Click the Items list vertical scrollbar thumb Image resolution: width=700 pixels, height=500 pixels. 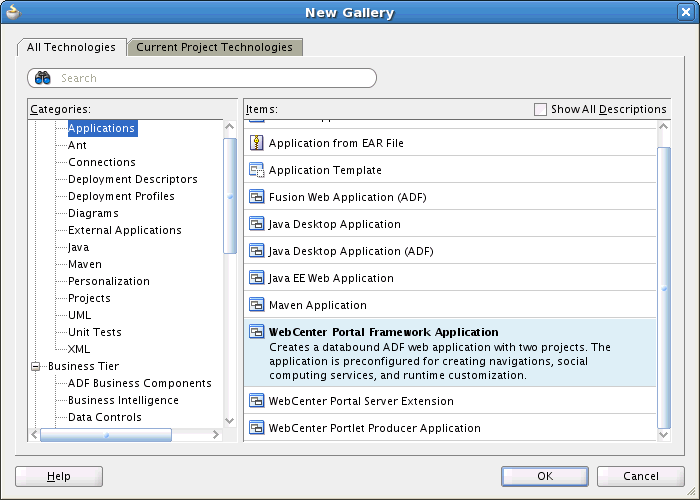point(664,288)
